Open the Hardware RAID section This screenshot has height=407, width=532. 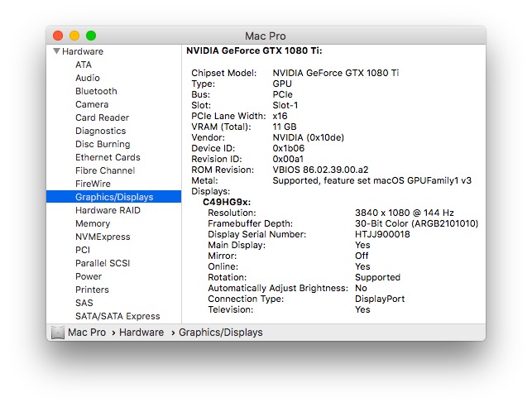(108, 210)
